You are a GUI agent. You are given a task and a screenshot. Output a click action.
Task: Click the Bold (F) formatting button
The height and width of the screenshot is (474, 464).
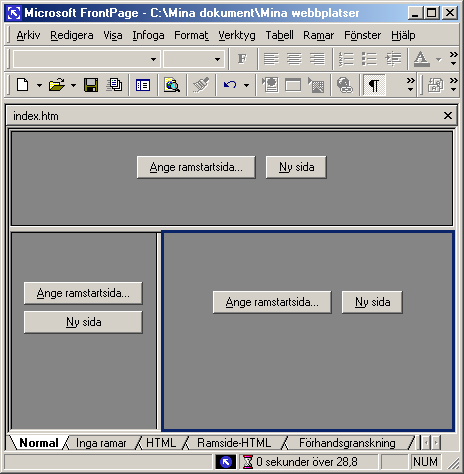coord(242,59)
